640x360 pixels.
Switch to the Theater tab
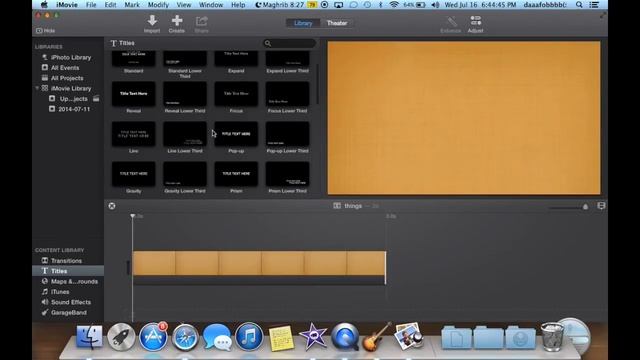click(x=337, y=23)
